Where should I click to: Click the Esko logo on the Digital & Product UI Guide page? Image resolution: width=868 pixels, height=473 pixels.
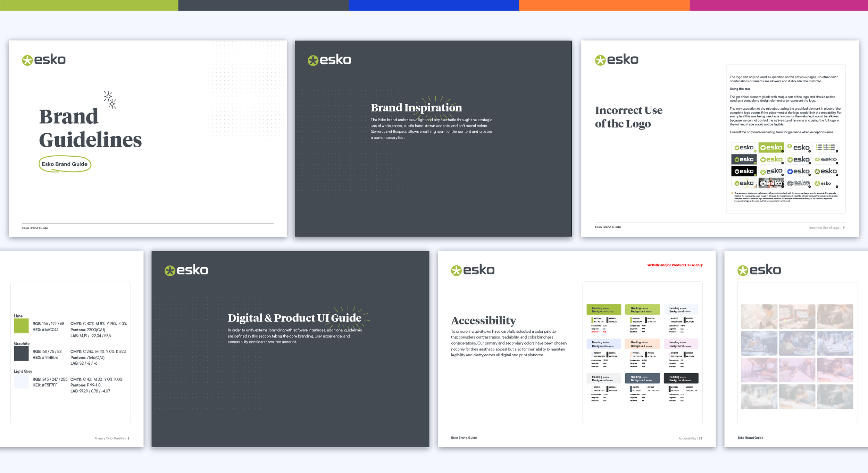click(x=186, y=270)
